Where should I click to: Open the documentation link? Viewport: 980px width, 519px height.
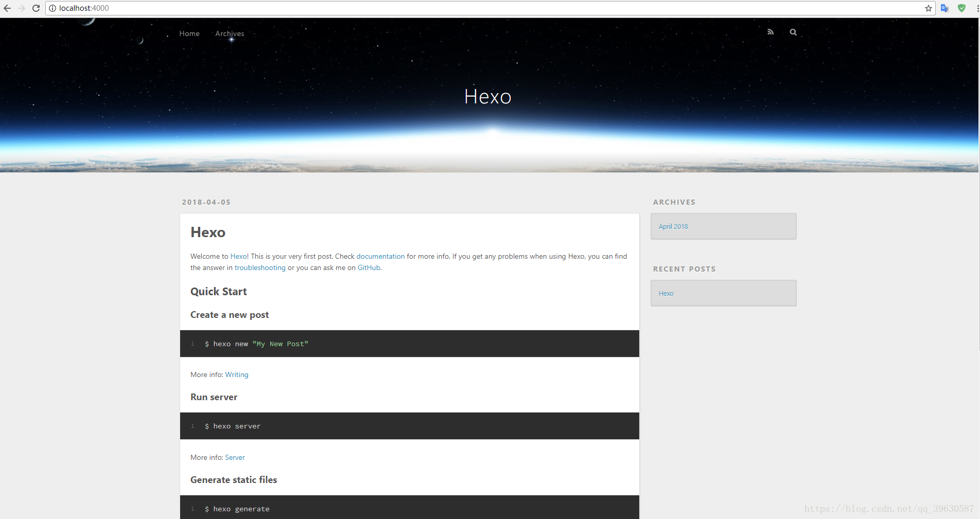click(380, 256)
